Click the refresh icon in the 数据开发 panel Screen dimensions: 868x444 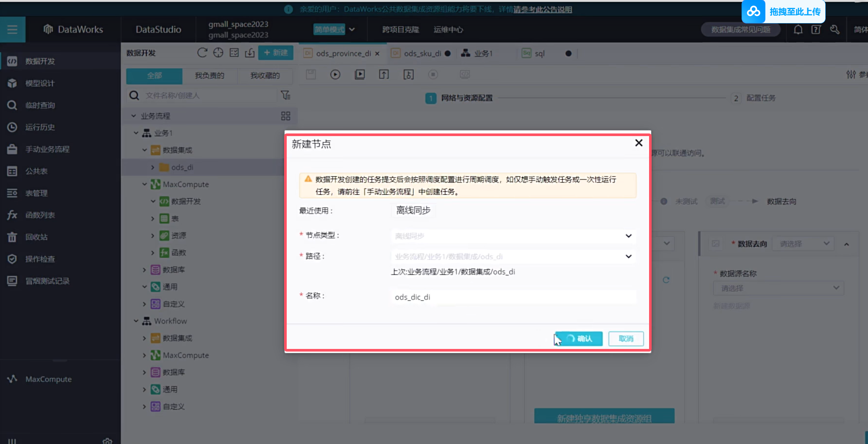tap(202, 53)
